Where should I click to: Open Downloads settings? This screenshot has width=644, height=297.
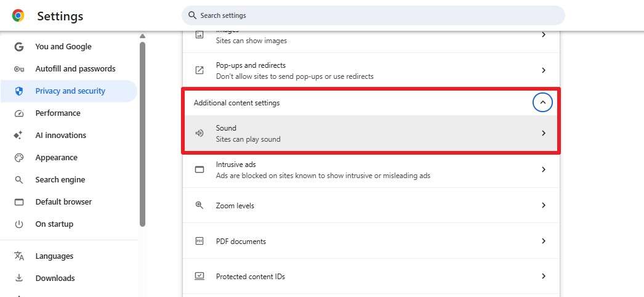[x=68, y=278]
